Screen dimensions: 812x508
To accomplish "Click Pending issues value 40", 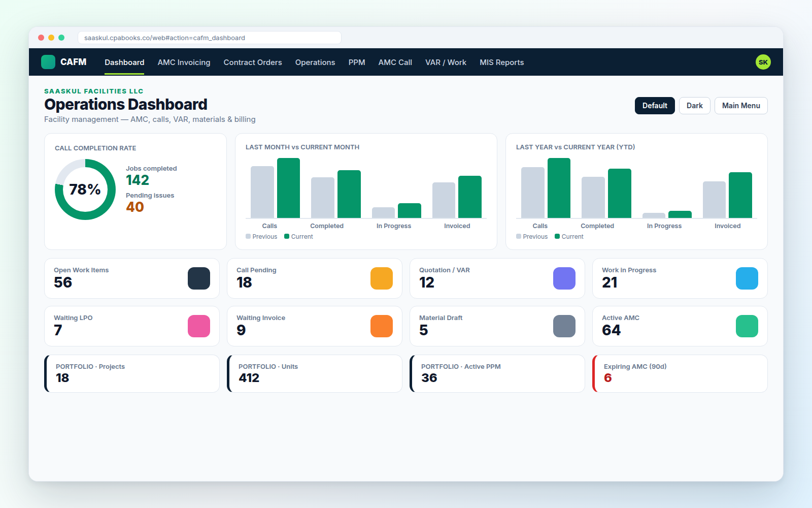I will 135,207.
